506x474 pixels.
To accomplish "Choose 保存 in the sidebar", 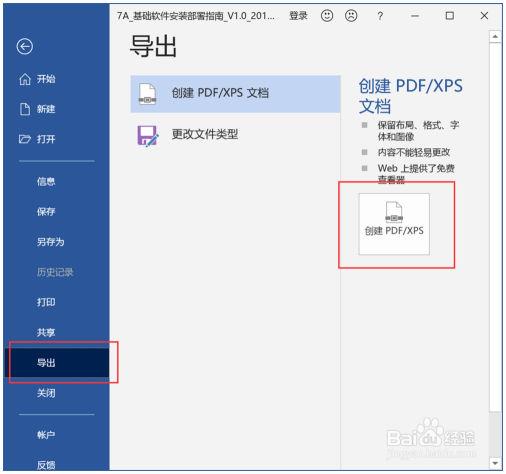I will [x=46, y=211].
